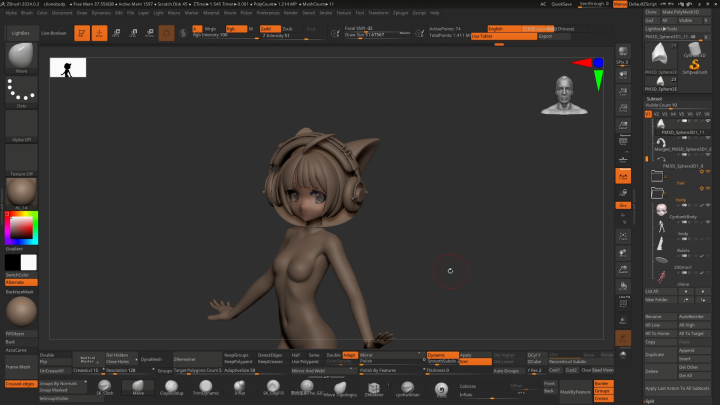Open the LightBox browser
The width and height of the screenshot is (720, 405).
point(20,33)
